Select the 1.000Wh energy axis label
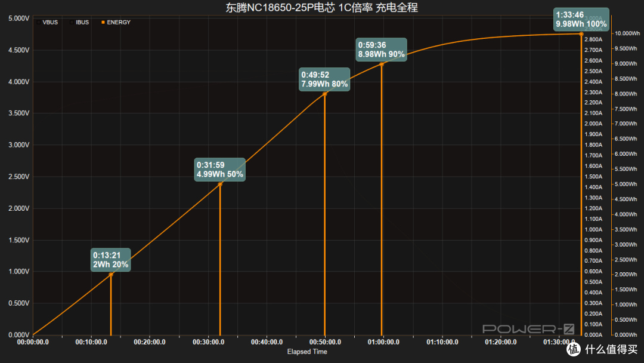 626,304
